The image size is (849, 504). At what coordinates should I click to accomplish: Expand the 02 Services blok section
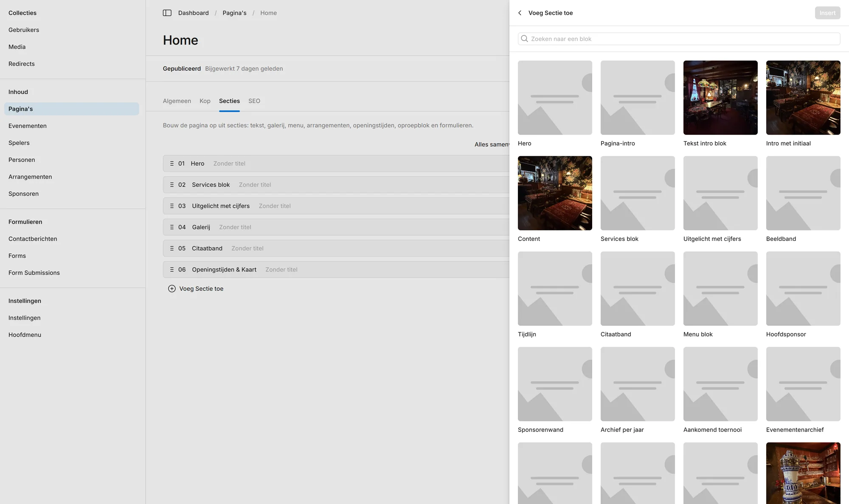point(336,185)
